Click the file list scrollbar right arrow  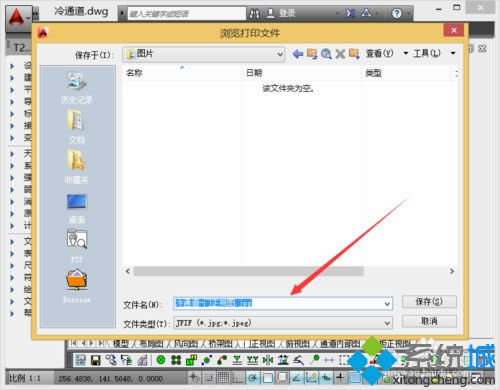click(x=452, y=271)
